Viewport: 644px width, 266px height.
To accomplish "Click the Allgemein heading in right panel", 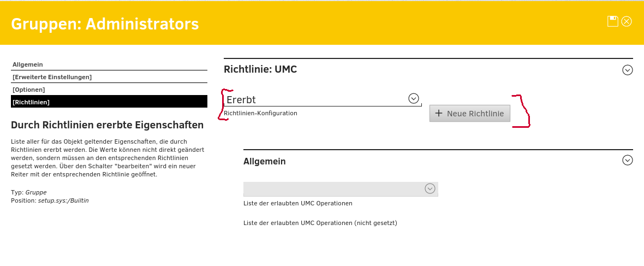I will [264, 161].
